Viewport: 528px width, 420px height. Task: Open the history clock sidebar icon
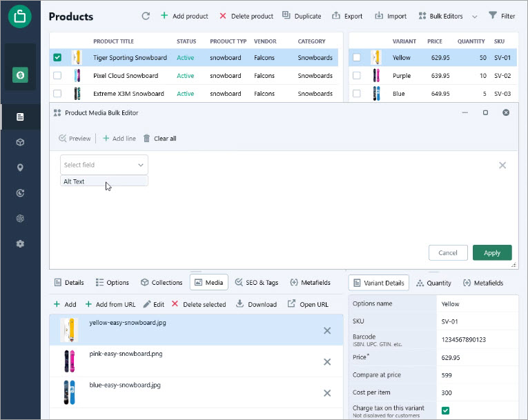click(20, 193)
